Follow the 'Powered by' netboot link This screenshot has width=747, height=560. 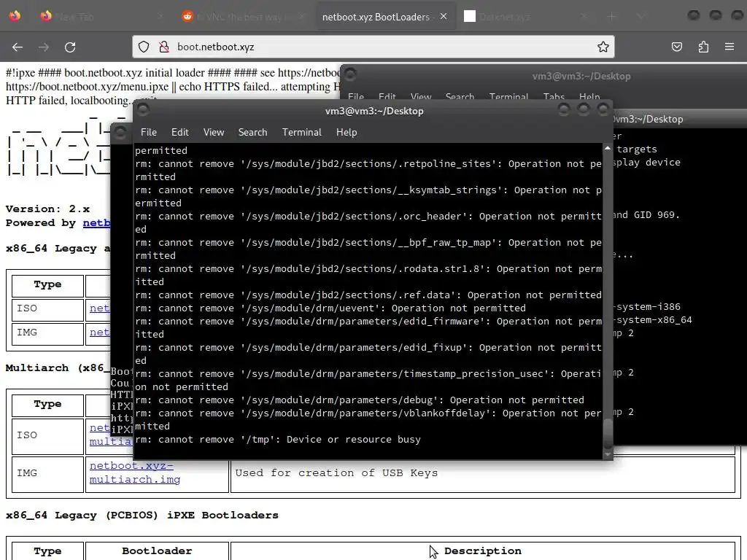97,223
